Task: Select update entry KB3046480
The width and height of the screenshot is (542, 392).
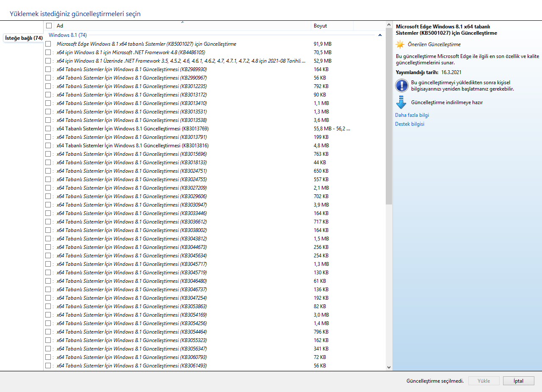Action: (x=132, y=281)
